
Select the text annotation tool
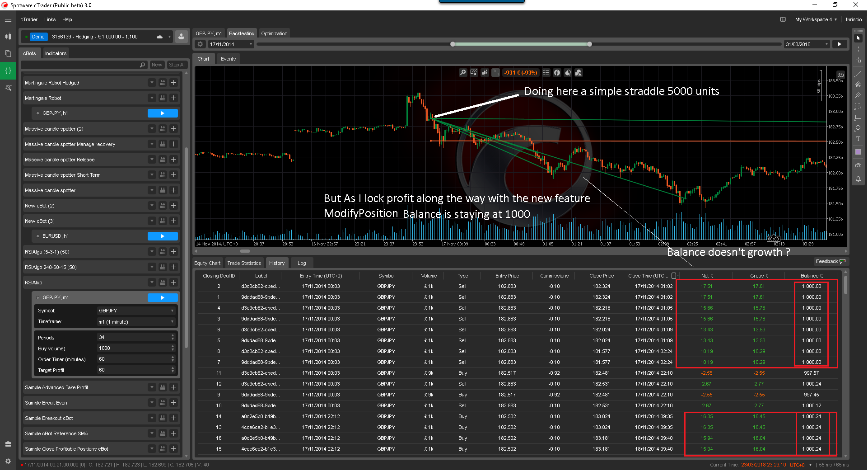pyautogui.click(x=858, y=139)
